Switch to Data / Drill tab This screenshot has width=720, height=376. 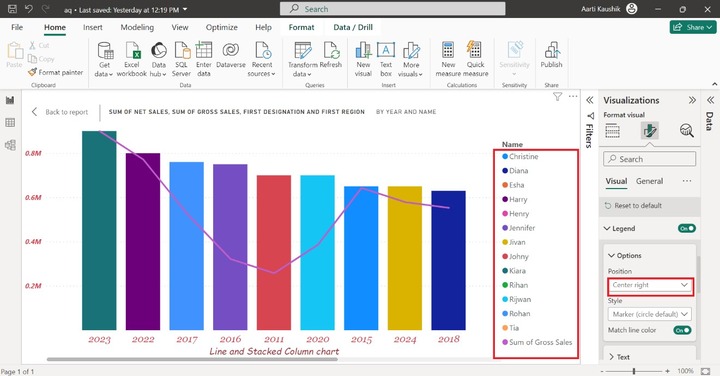[x=353, y=27]
